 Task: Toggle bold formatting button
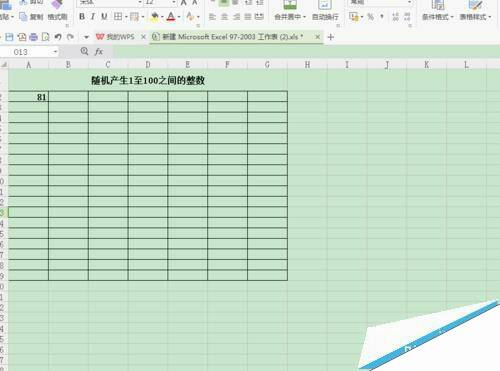[82, 16]
